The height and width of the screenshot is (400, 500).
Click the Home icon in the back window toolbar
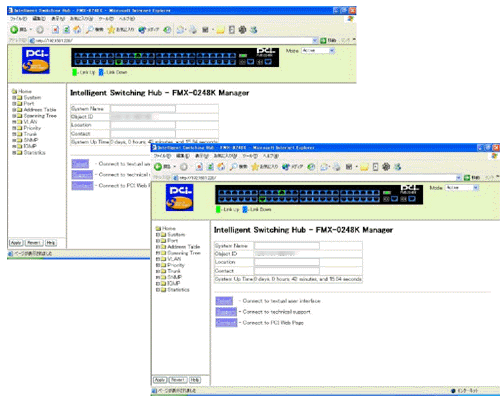click(77, 30)
